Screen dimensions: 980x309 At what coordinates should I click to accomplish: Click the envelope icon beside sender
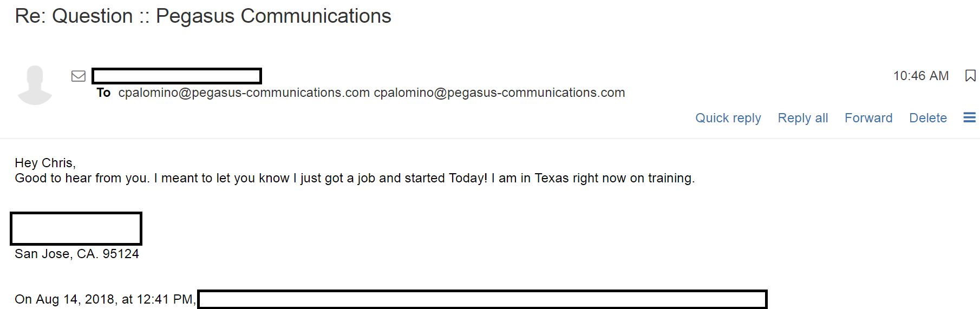pyautogui.click(x=79, y=76)
